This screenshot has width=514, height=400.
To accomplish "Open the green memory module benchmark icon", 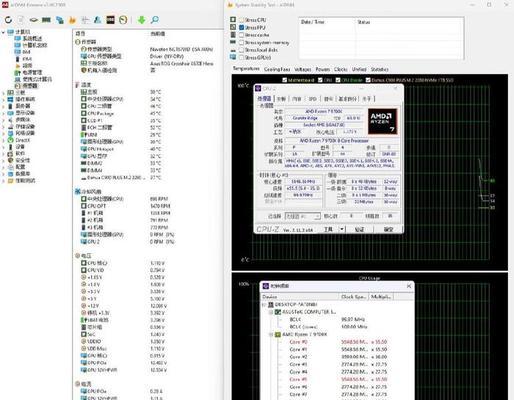I will (x=46, y=20).
